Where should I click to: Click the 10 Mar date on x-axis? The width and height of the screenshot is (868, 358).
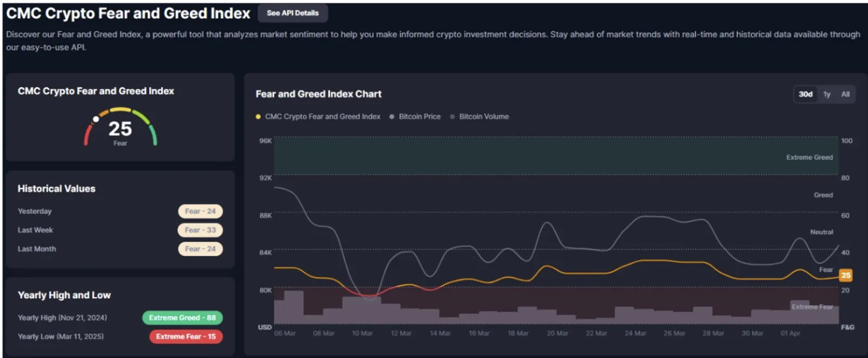[x=362, y=334]
